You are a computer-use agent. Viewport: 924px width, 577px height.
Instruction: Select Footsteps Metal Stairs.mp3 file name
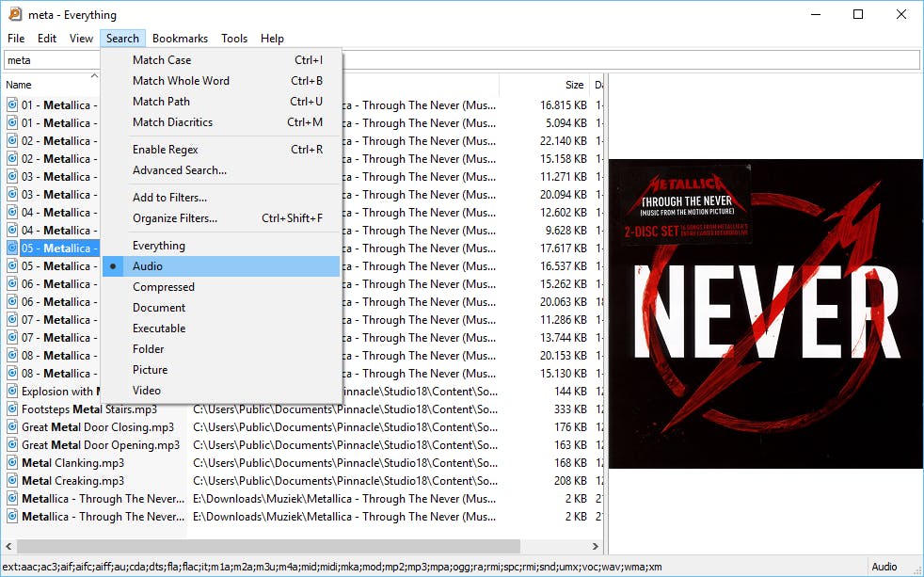coord(89,409)
